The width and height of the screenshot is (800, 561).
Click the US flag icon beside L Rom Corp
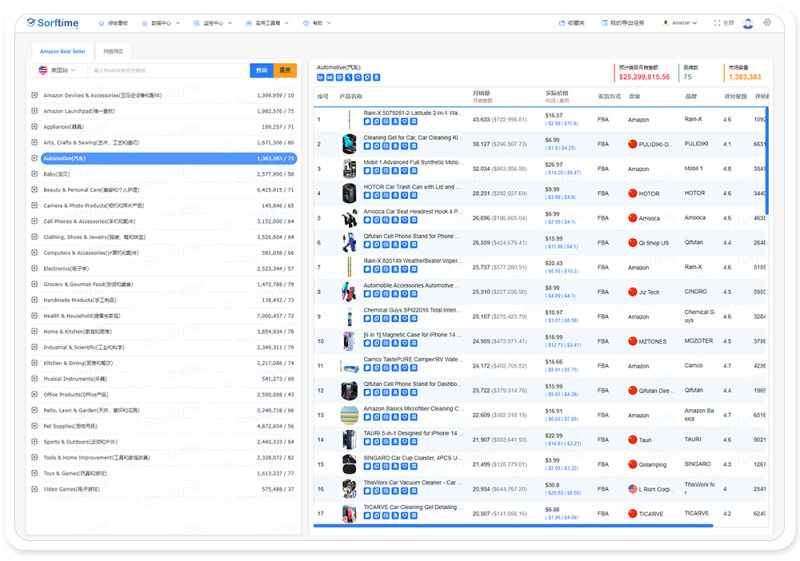632,488
